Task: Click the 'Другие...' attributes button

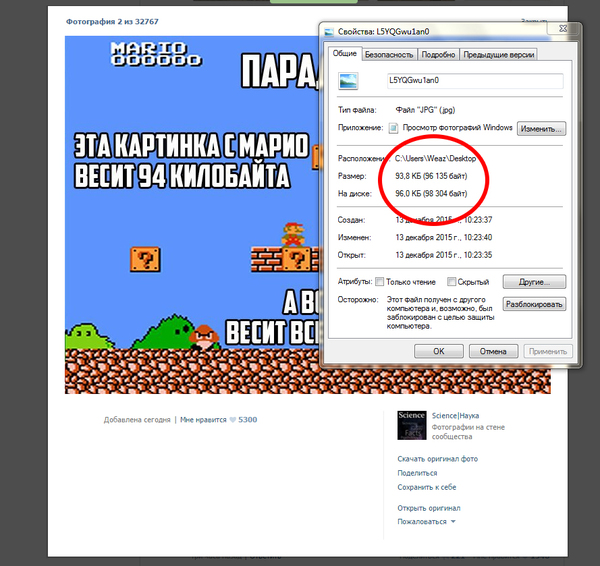Action: [535, 282]
